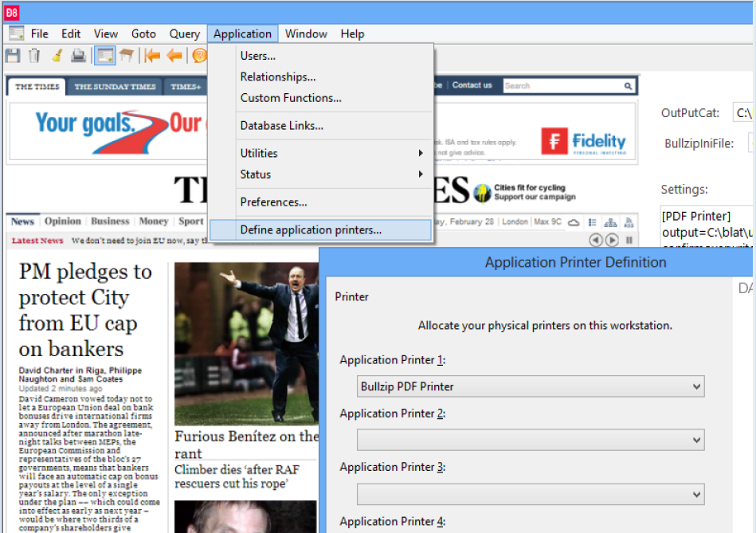756x533 pixels.
Task: Pause the latest news ticker
Action: (x=629, y=240)
